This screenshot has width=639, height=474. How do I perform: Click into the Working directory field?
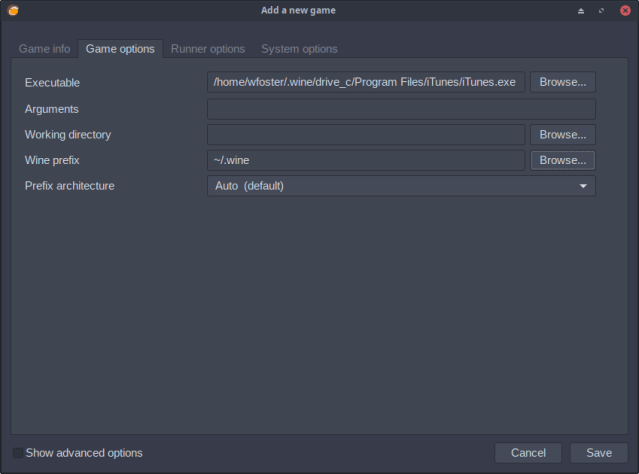(x=365, y=134)
